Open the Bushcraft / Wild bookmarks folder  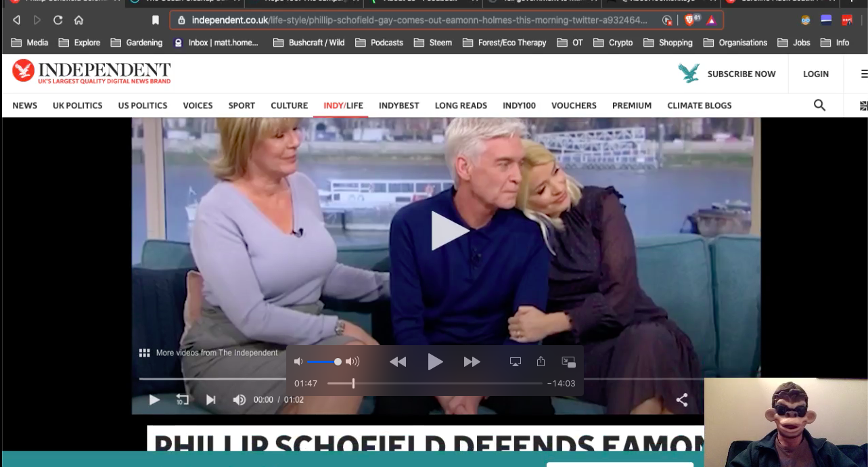[x=309, y=43]
